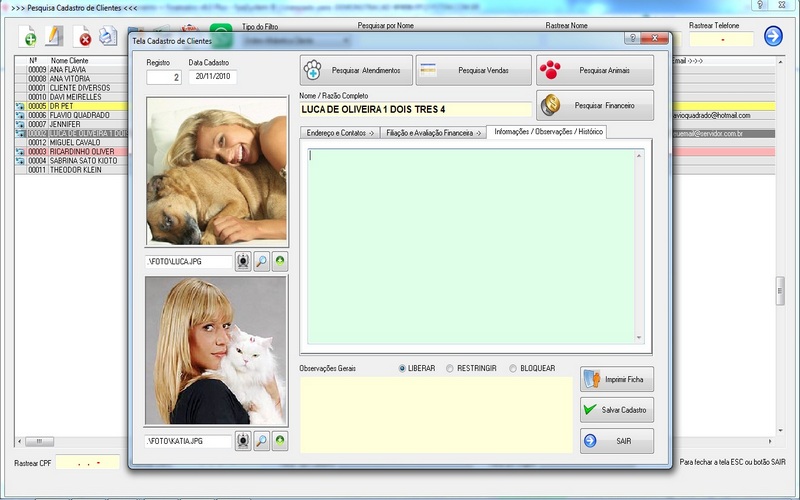This screenshot has height=500, width=800.
Task: Select CLIENTE DIVERSOS row in client list
Action: (71, 88)
